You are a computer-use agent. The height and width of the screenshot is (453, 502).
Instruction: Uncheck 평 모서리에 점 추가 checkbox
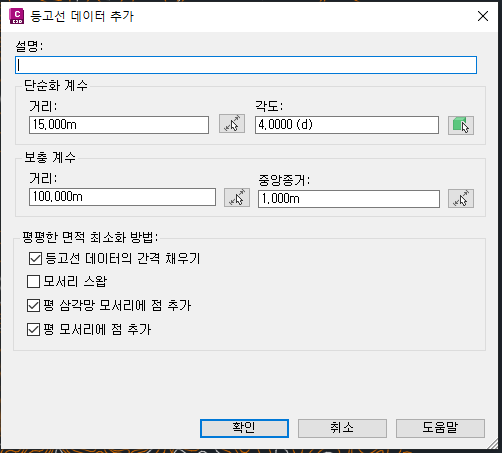(33, 329)
